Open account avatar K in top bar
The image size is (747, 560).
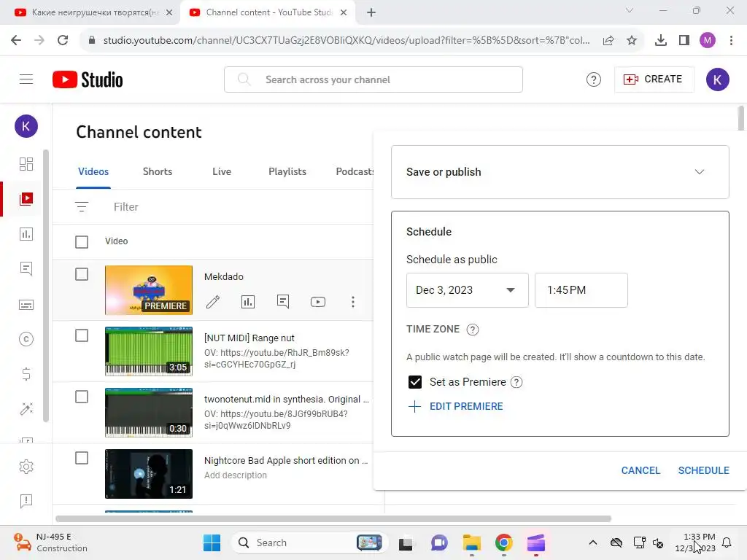(718, 79)
